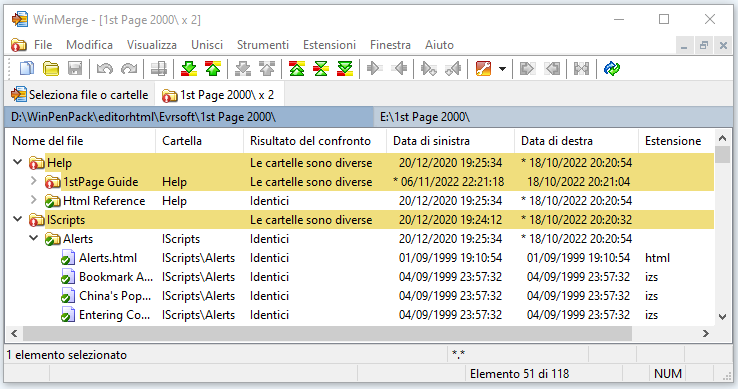Sort by Data di destra column header
Screen dimensions: 738x389
pyautogui.click(x=576, y=141)
